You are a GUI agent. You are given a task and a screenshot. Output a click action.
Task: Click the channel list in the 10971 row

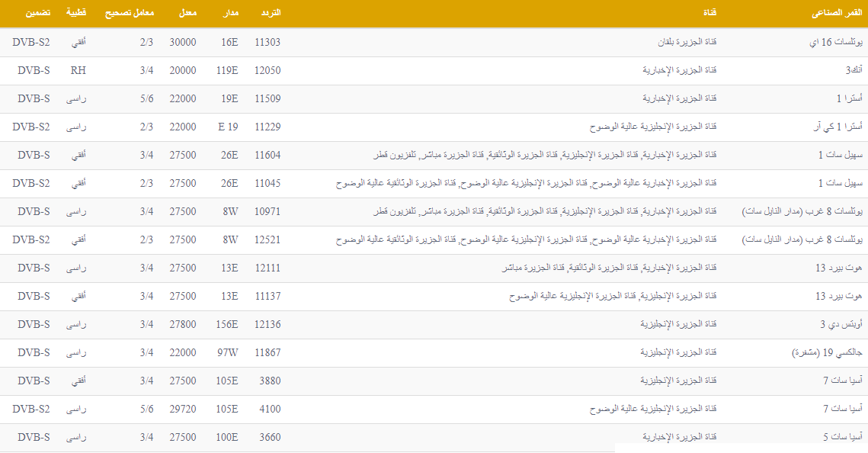click(545, 211)
